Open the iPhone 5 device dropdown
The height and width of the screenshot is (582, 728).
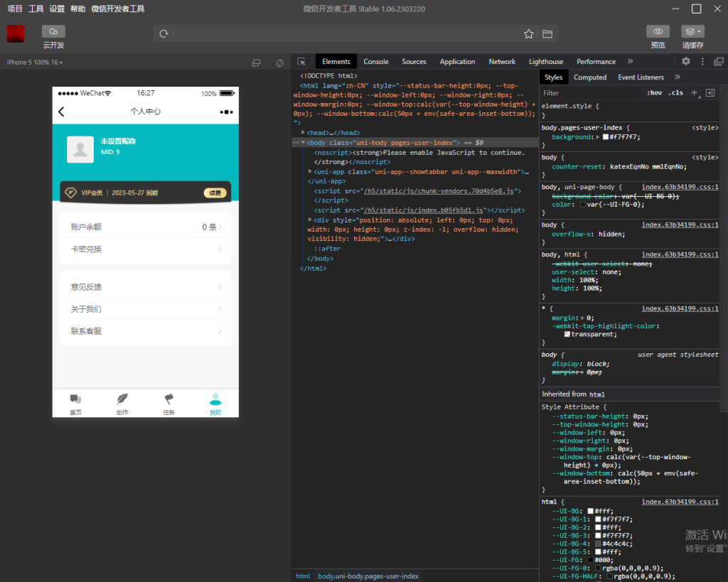[x=35, y=63]
